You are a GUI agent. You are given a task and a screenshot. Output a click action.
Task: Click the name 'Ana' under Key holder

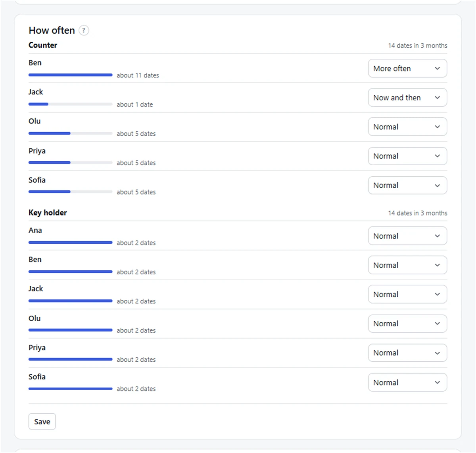pyautogui.click(x=35, y=230)
